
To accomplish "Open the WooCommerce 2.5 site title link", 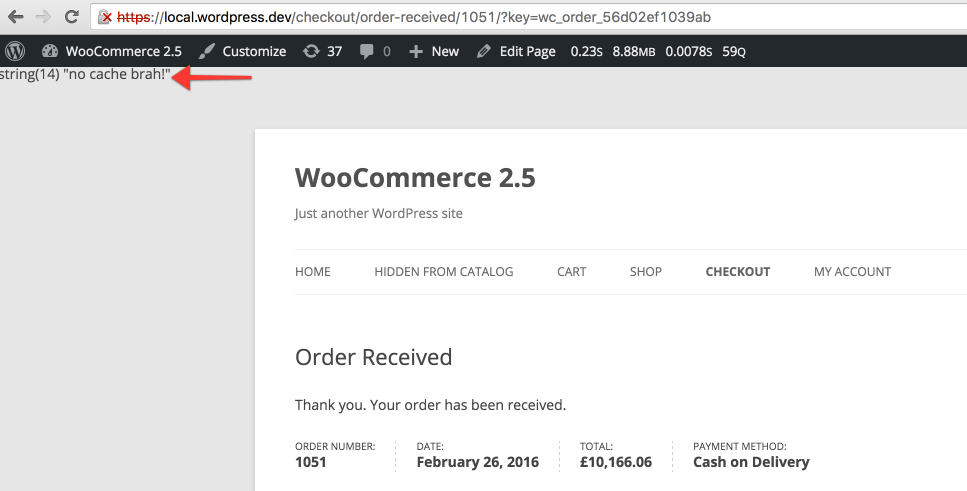I will [x=415, y=178].
